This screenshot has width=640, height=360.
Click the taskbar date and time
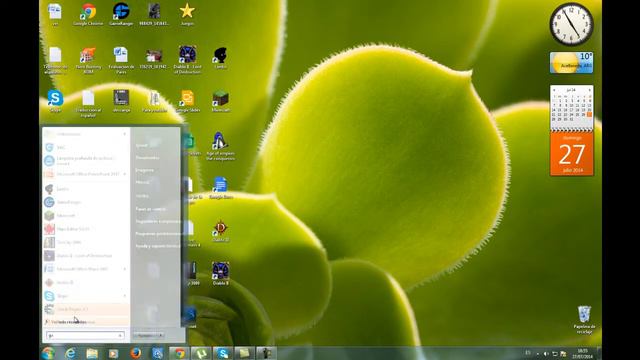[x=582, y=353]
